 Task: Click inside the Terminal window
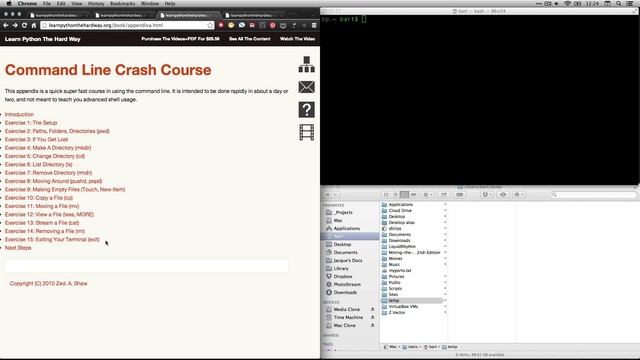tap(480, 100)
